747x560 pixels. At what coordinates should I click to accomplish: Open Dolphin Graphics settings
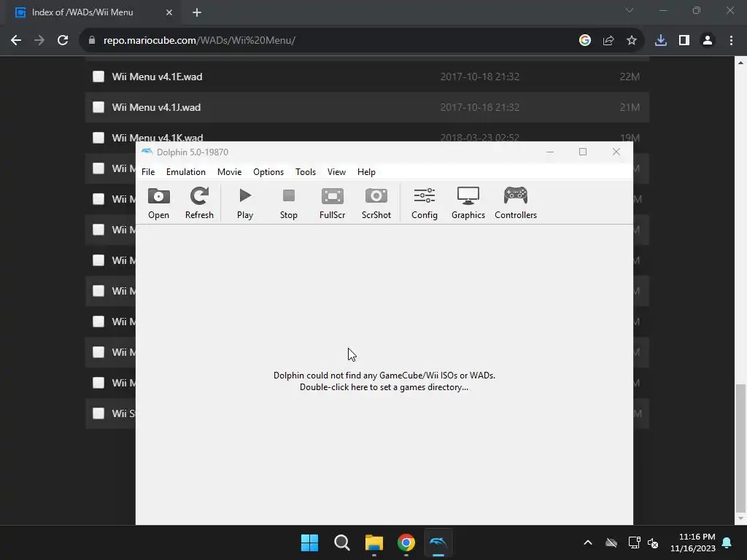pyautogui.click(x=468, y=203)
